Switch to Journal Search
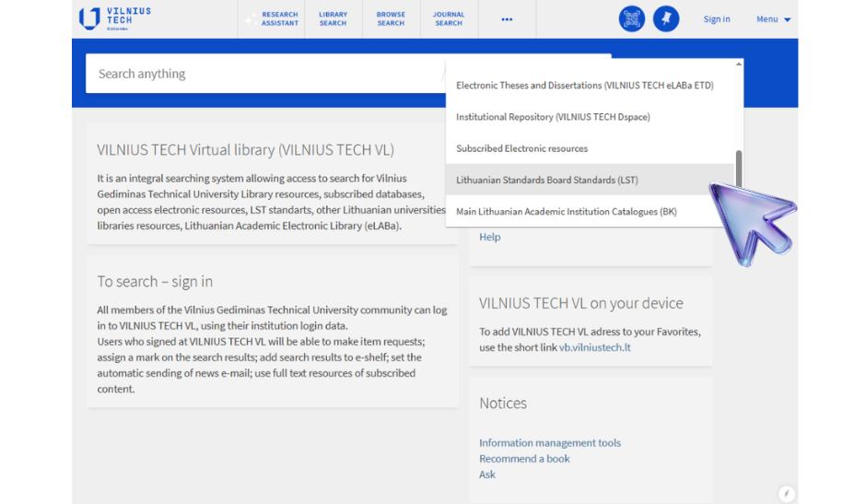The height and width of the screenshot is (504, 866). pyautogui.click(x=449, y=19)
